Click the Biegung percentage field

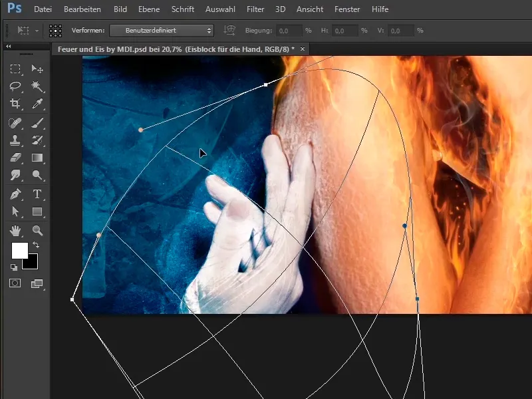[x=289, y=31]
